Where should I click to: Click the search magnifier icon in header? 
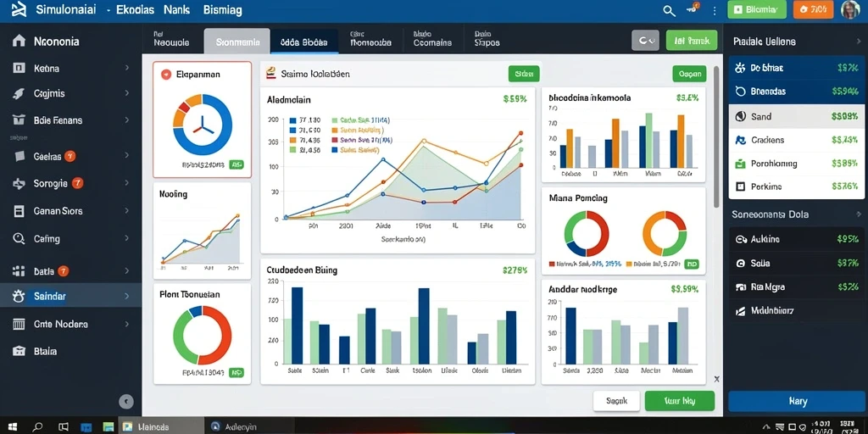(x=670, y=10)
